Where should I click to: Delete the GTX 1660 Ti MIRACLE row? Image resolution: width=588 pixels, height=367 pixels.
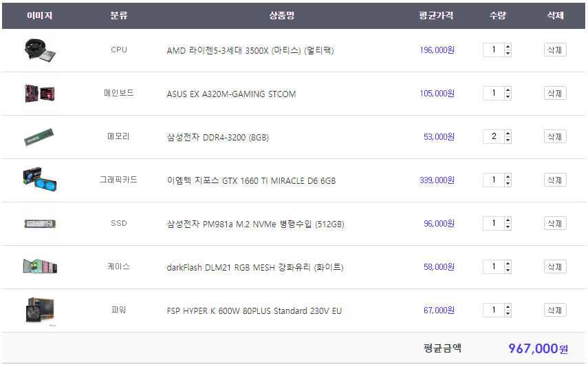click(555, 180)
